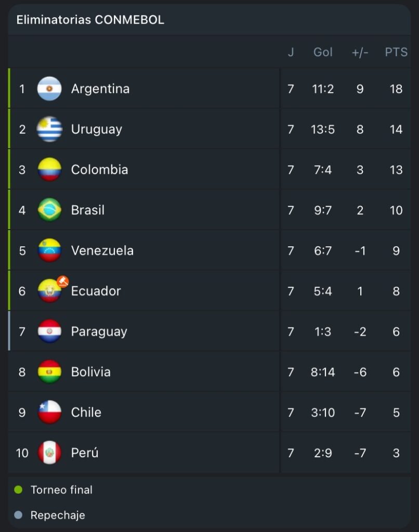Tap the Argentina flag icon
This screenshot has height=532, width=419.
[x=49, y=88]
